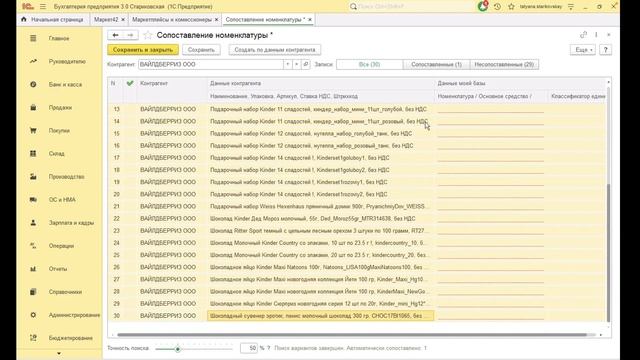Open the settings lines icon beside the username
This screenshot has width=640, height=360.
[x=571, y=7]
